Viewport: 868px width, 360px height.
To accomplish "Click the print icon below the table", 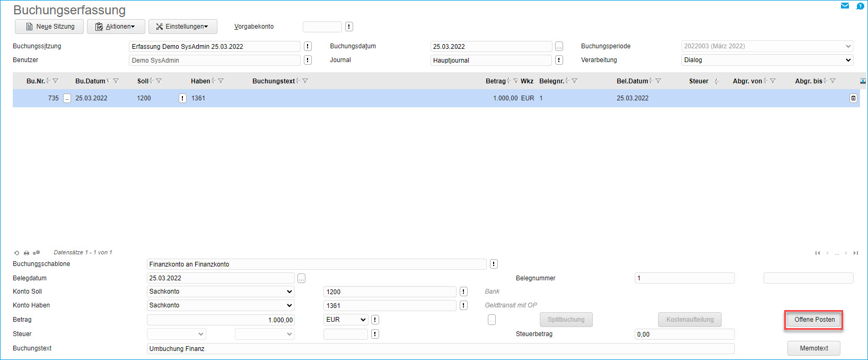I will [27, 253].
